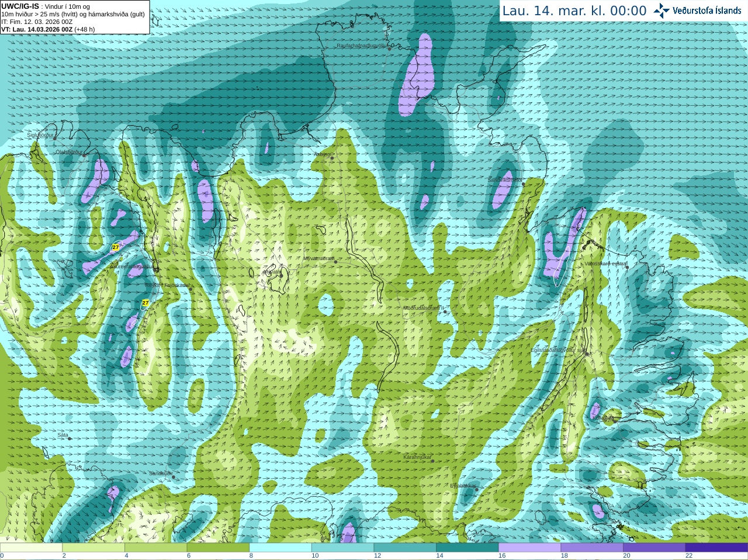Viewport: 748px width, 560px height.
Task: Click the above 22 m/s dark indigo legend swatch
Action: pyautogui.click(x=716, y=548)
